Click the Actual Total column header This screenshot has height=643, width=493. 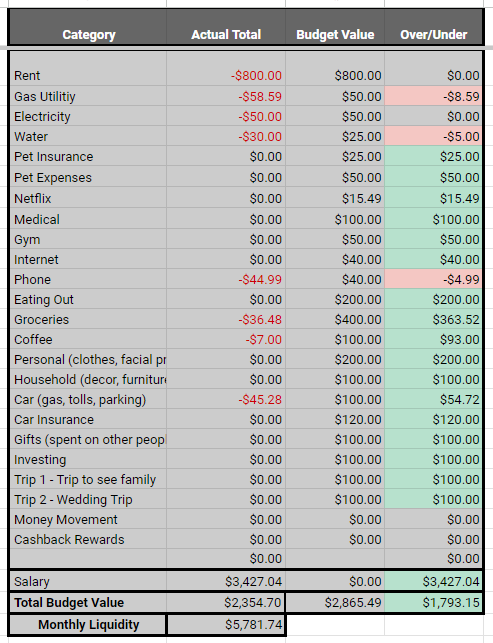pyautogui.click(x=226, y=27)
